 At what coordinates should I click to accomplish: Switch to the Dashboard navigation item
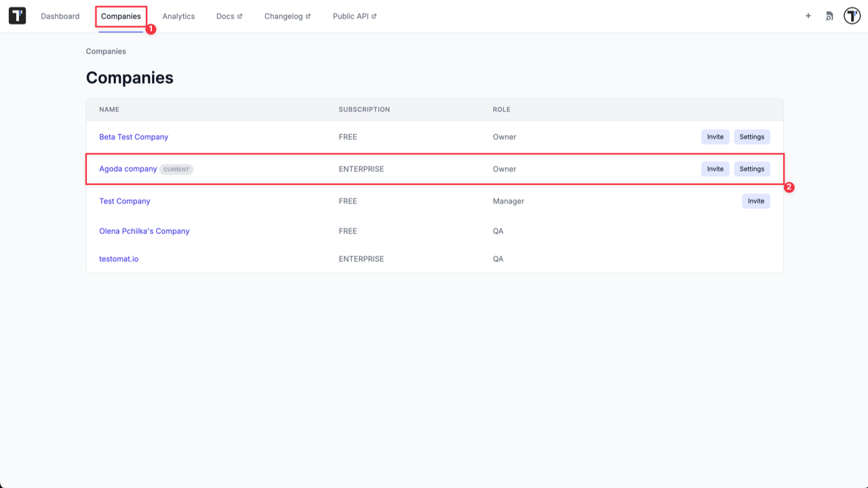(x=60, y=16)
